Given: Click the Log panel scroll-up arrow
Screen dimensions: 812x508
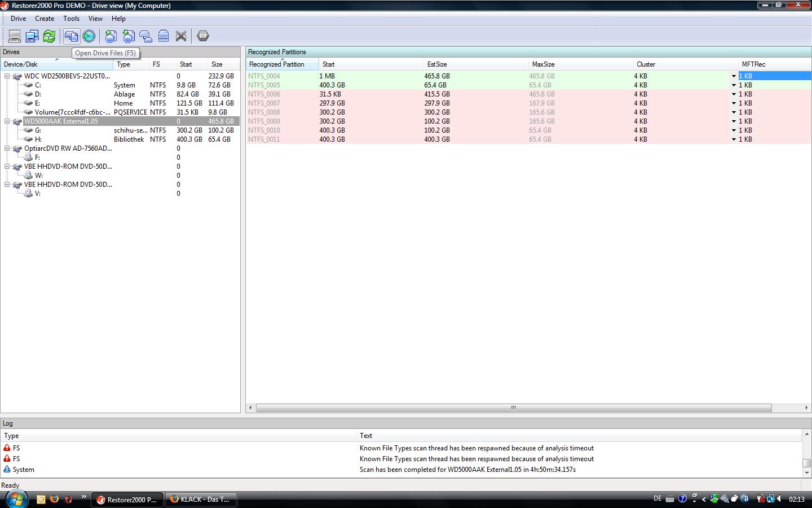Looking at the screenshot, I should pyautogui.click(x=807, y=434).
